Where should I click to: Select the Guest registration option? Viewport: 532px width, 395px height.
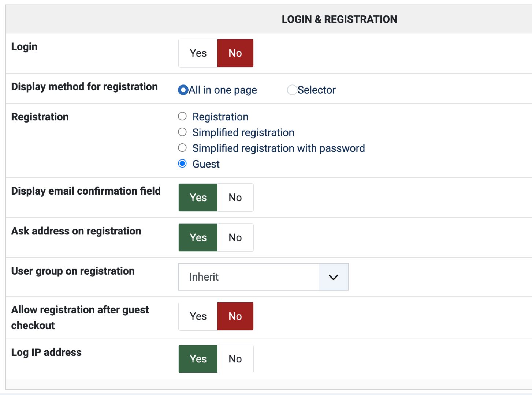click(182, 164)
